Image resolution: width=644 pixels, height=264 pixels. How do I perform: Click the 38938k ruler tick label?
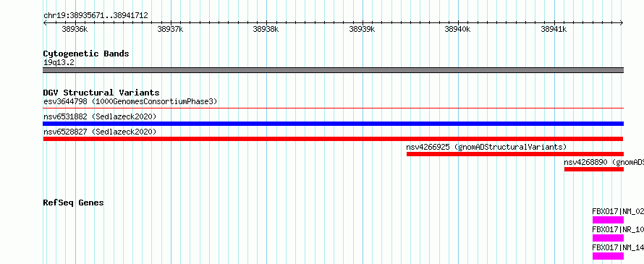point(266,29)
